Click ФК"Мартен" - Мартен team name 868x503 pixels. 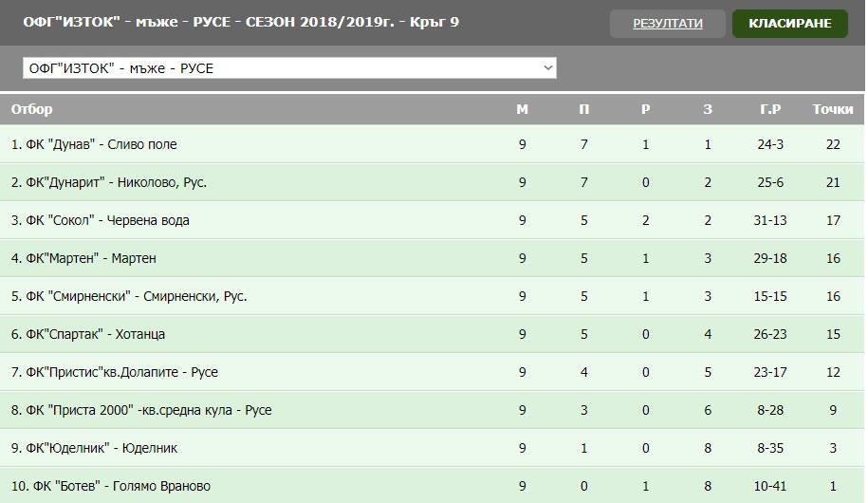coord(91,258)
